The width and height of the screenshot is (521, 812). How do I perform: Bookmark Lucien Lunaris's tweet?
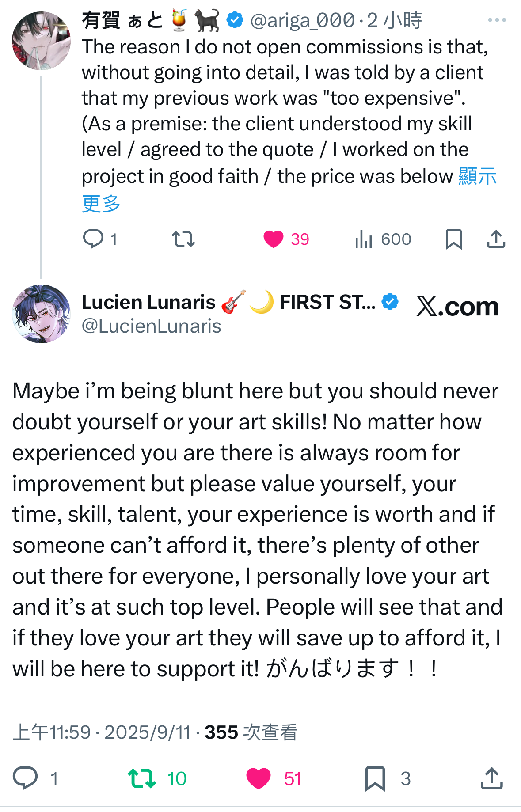tap(375, 778)
